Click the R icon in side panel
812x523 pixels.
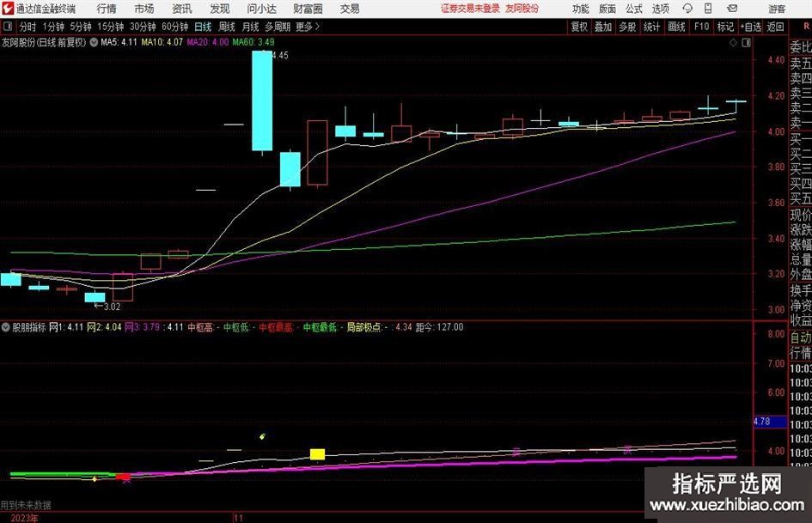[806, 27]
